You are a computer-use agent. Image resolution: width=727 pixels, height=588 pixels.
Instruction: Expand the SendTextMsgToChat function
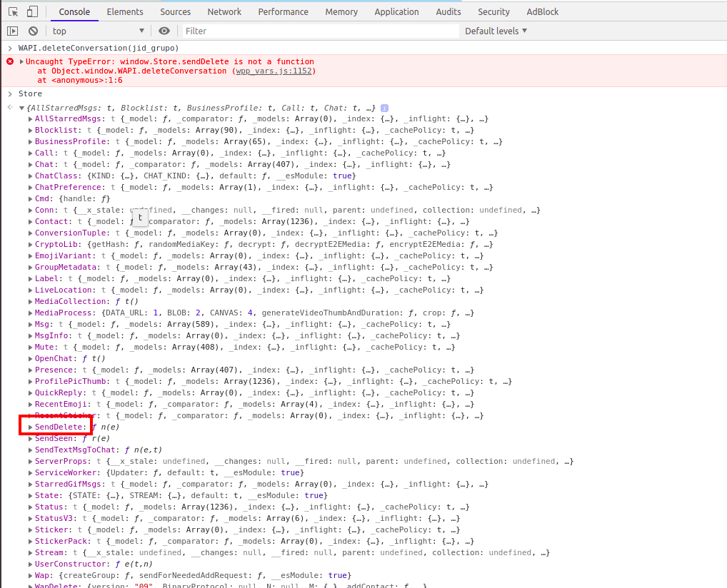tap(31, 450)
